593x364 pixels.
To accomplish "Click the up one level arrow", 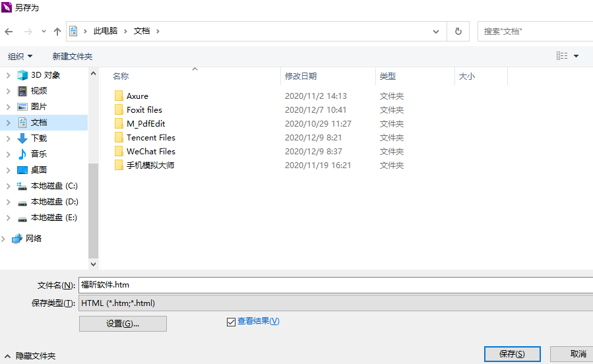I will coord(57,31).
